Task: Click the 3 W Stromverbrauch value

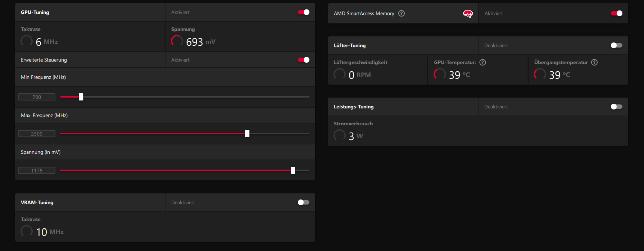Action: (356, 136)
